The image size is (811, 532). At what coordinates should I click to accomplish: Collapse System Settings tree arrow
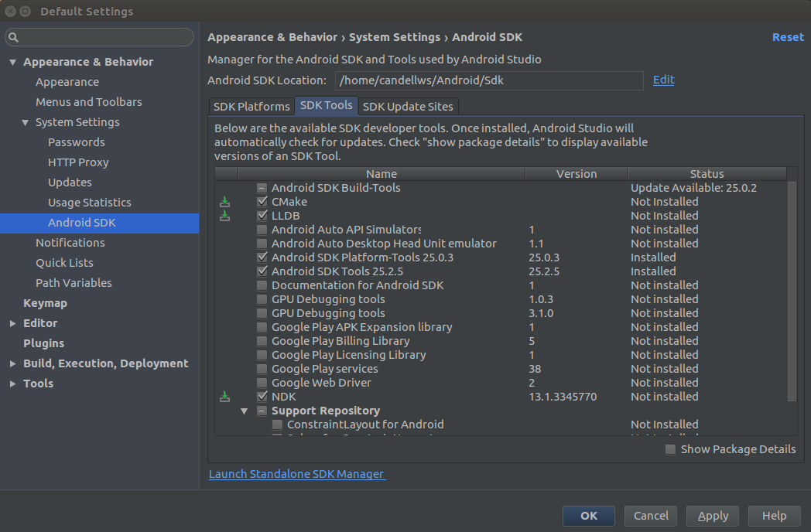26,122
